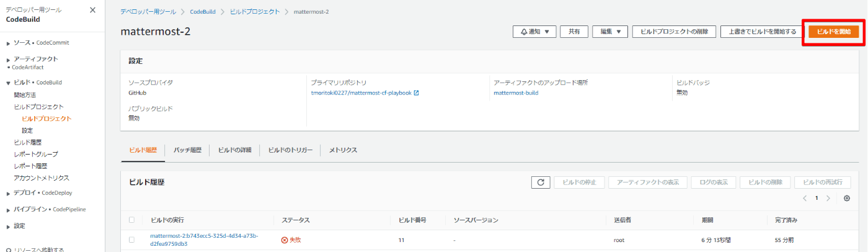Click the ログの表示 button
This screenshot has width=868, height=252.
714,182
